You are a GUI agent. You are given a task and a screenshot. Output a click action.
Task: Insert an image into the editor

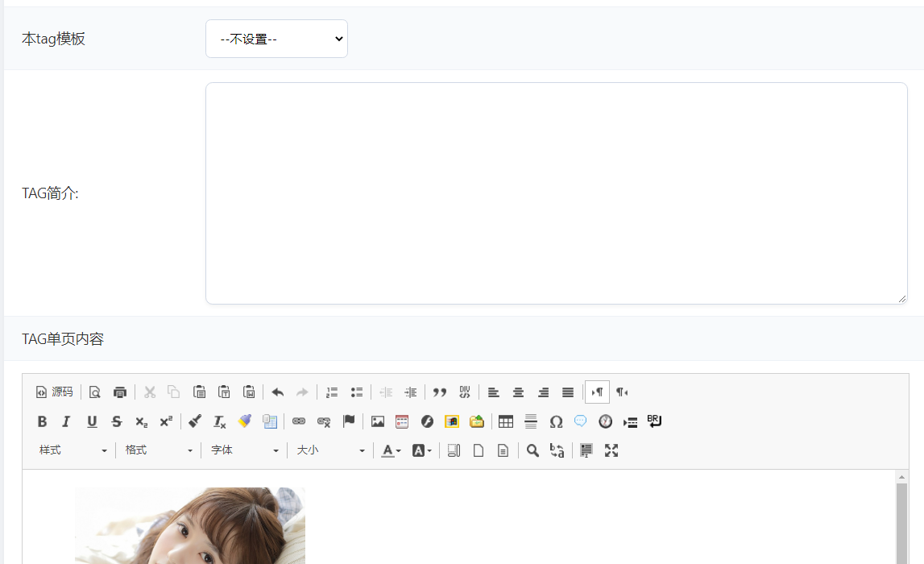(x=377, y=421)
